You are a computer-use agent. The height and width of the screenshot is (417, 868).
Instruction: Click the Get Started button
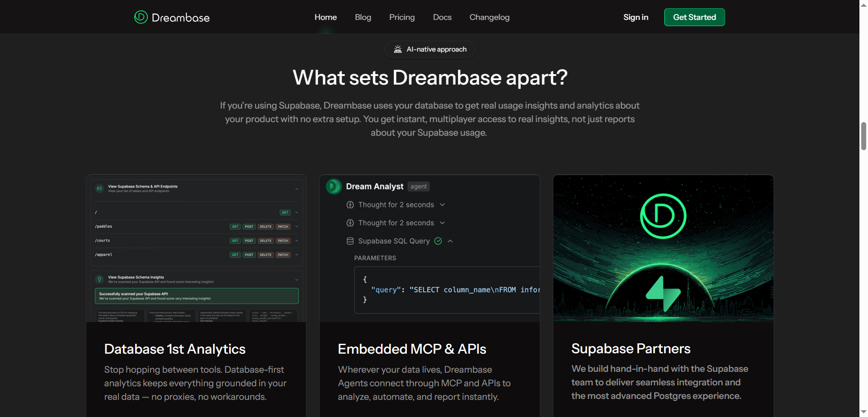tap(694, 17)
